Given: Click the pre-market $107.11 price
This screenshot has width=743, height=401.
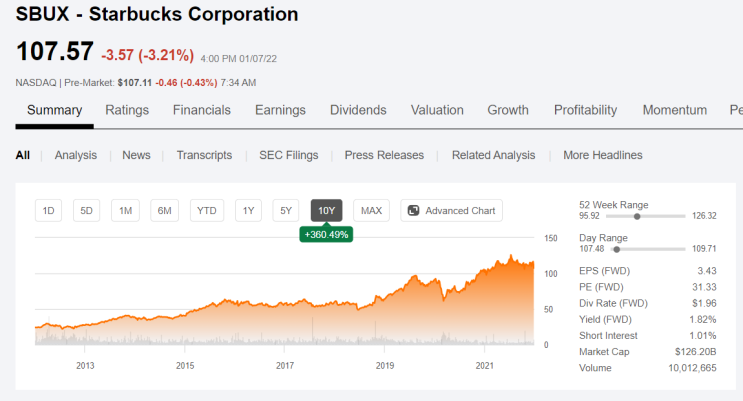Looking at the screenshot, I should [x=135, y=82].
